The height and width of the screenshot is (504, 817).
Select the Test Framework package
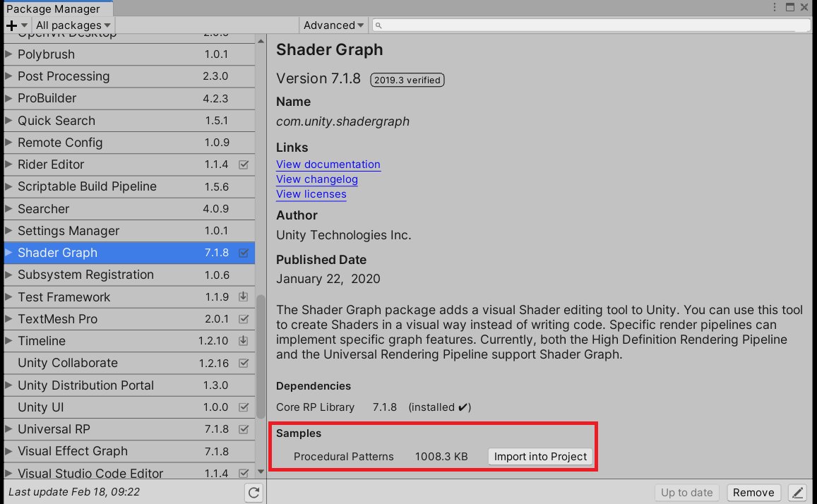129,296
